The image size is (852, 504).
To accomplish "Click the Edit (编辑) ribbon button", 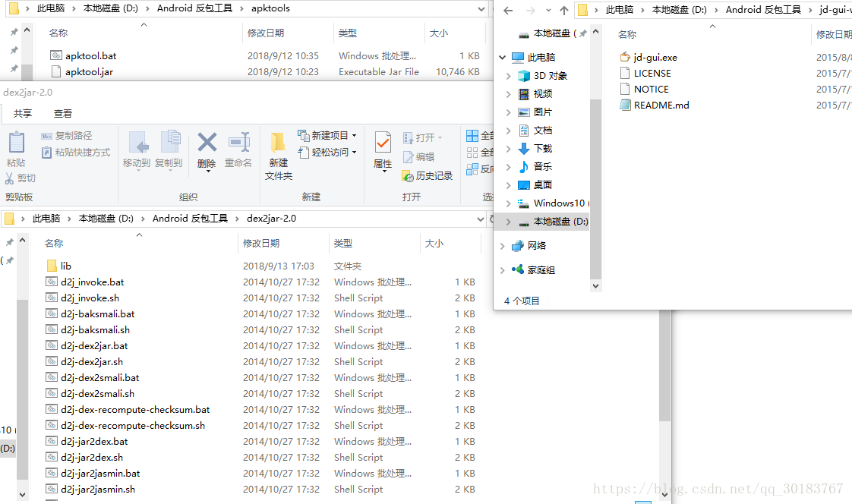I will (418, 157).
